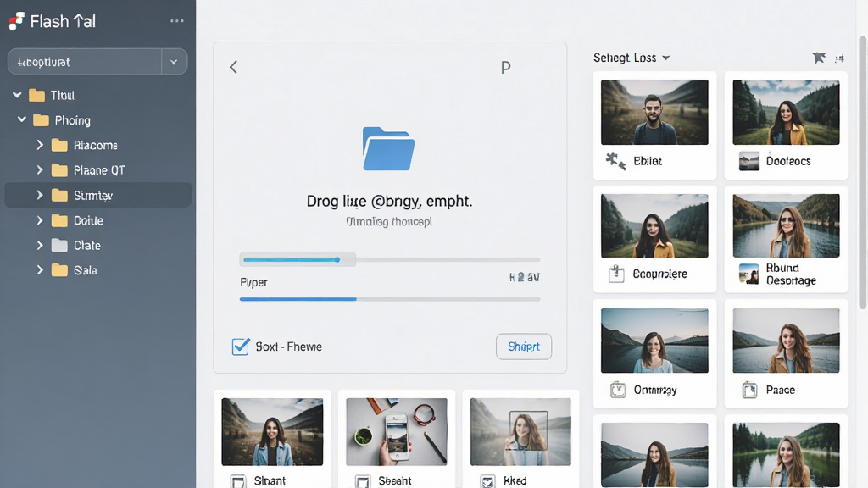
Task: Adjust the upper blue slider handle
Action: pyautogui.click(x=337, y=259)
